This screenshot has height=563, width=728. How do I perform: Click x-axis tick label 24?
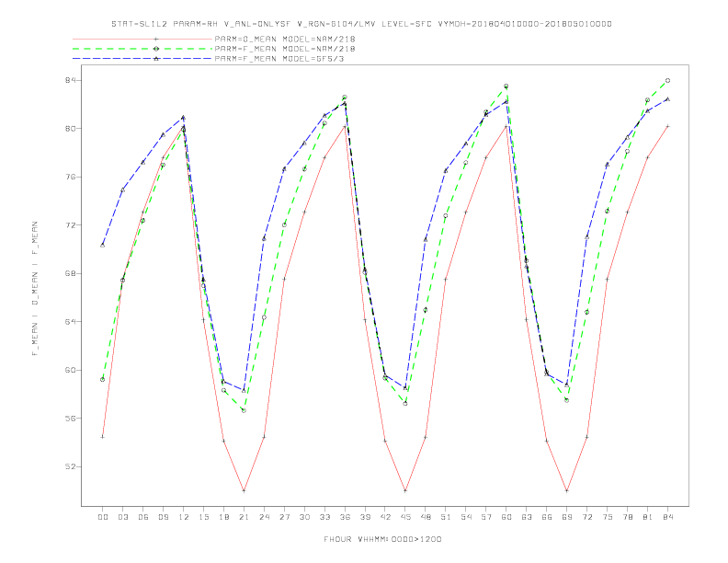tap(264, 517)
